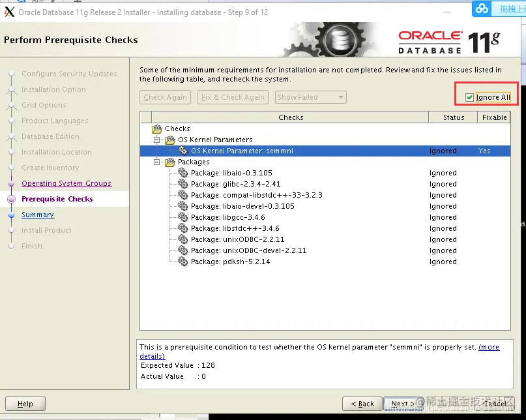Click the Expected Value : 128 text
Viewport: 526px width, 420px height.
pos(178,365)
